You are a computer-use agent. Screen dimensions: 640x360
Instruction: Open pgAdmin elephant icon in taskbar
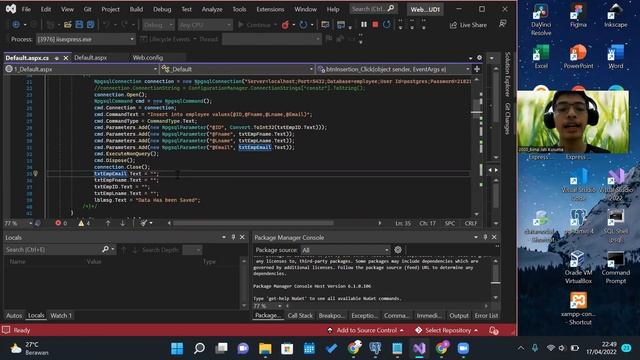(375, 348)
